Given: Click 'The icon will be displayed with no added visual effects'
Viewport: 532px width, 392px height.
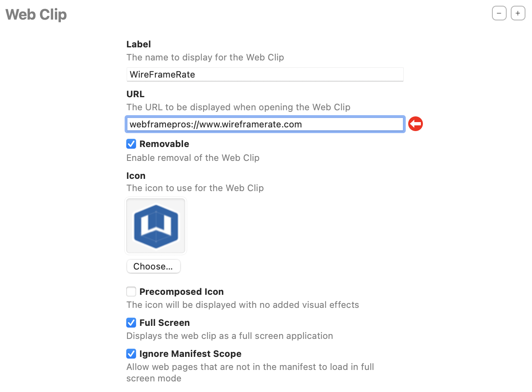Looking at the screenshot, I should click(x=243, y=305).
